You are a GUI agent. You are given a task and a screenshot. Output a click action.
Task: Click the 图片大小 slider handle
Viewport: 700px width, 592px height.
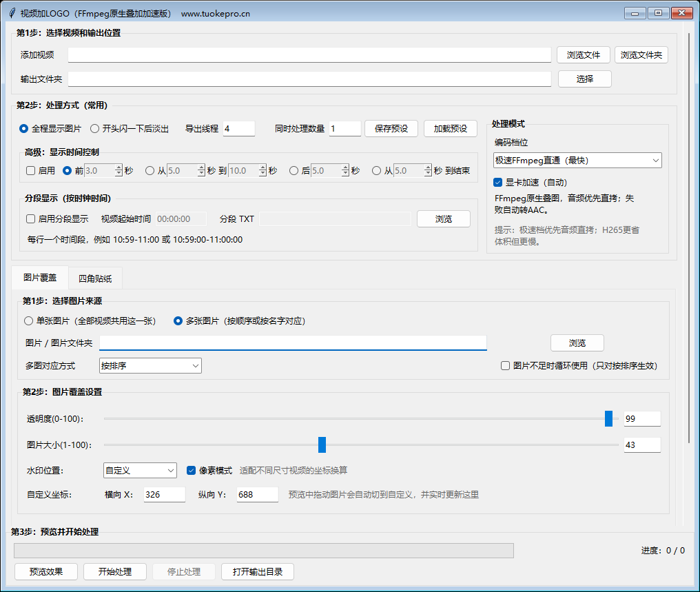pos(322,445)
